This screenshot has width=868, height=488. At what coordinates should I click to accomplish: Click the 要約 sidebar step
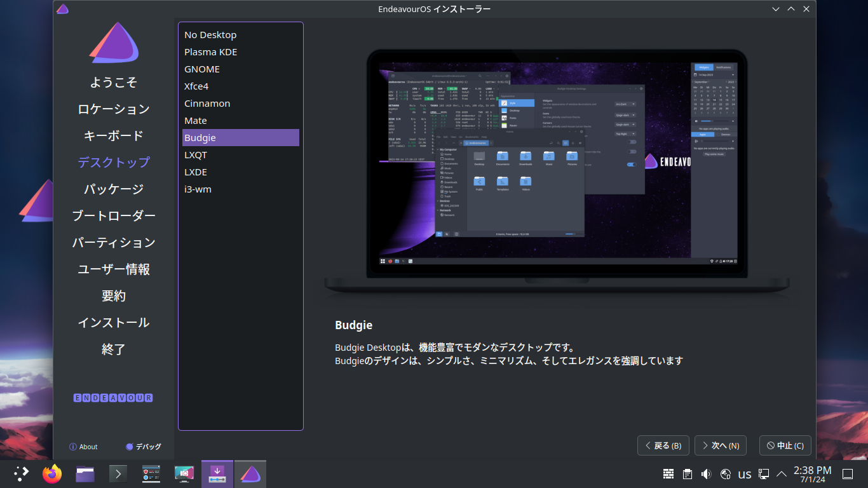(114, 296)
